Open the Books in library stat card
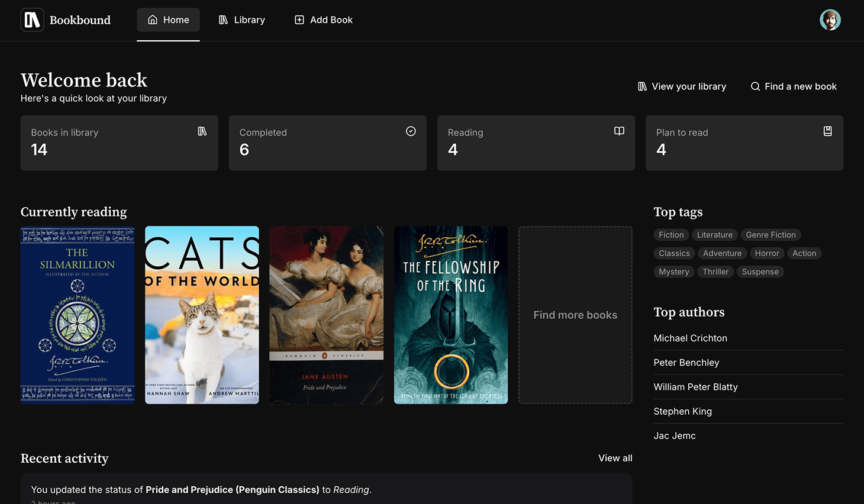Image resolution: width=864 pixels, height=504 pixels. click(x=120, y=143)
